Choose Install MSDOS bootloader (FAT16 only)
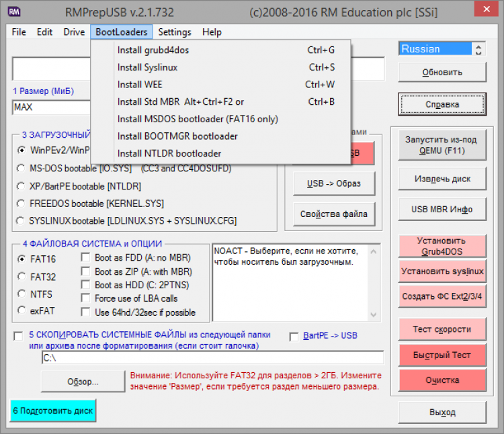The height and width of the screenshot is (434, 504). point(221,119)
